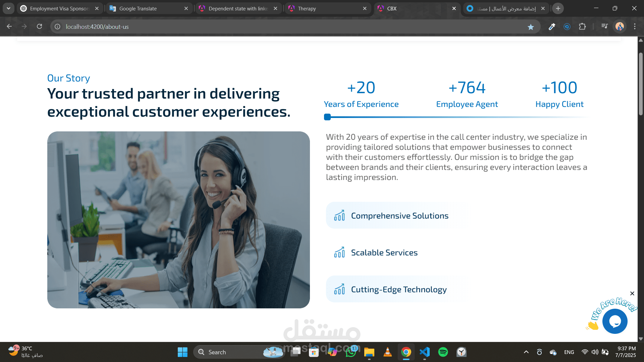
Task: Close the Therapy tab
Action: click(365, 9)
